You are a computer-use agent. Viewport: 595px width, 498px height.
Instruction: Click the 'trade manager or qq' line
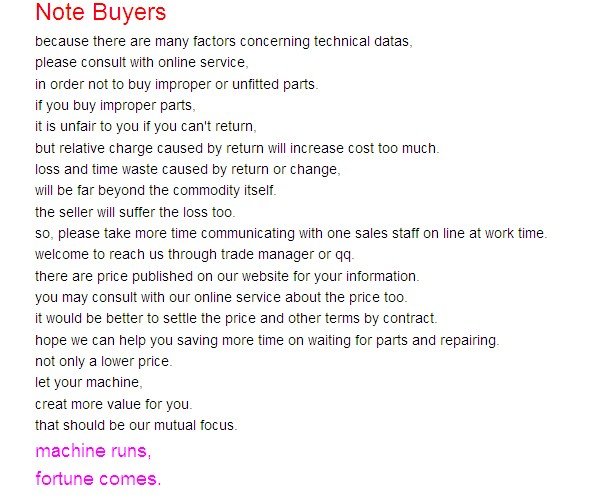tap(194, 254)
